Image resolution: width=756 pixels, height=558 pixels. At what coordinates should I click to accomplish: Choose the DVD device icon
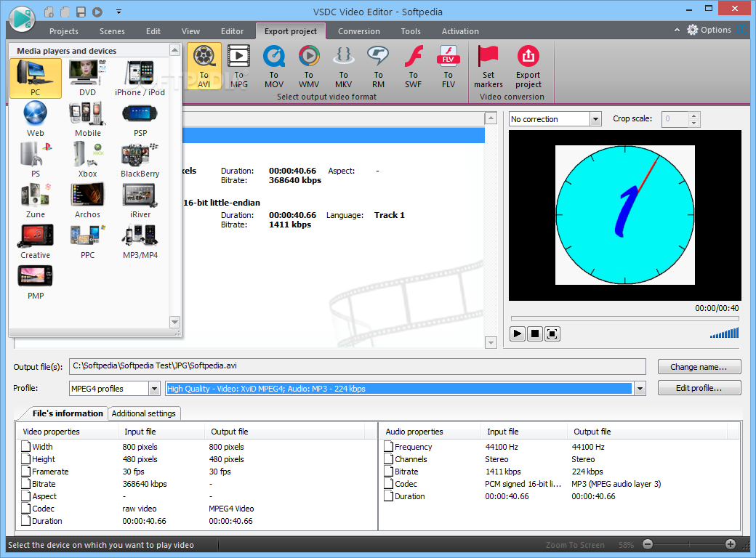click(87, 78)
